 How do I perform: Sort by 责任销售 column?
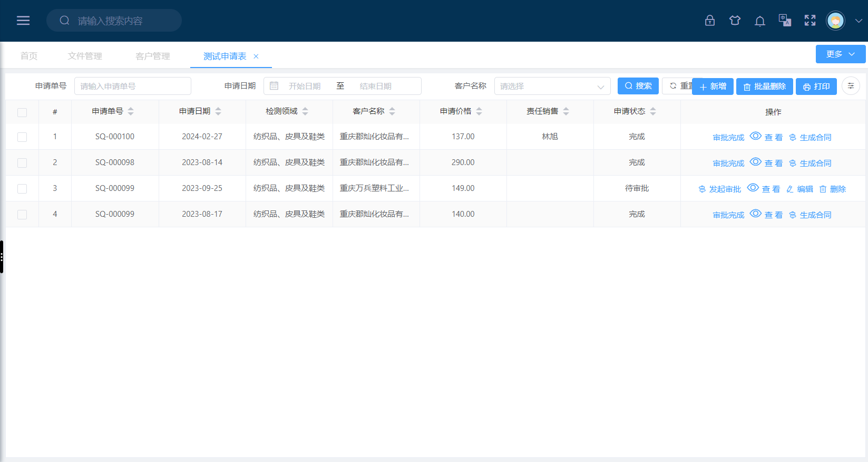click(x=566, y=111)
